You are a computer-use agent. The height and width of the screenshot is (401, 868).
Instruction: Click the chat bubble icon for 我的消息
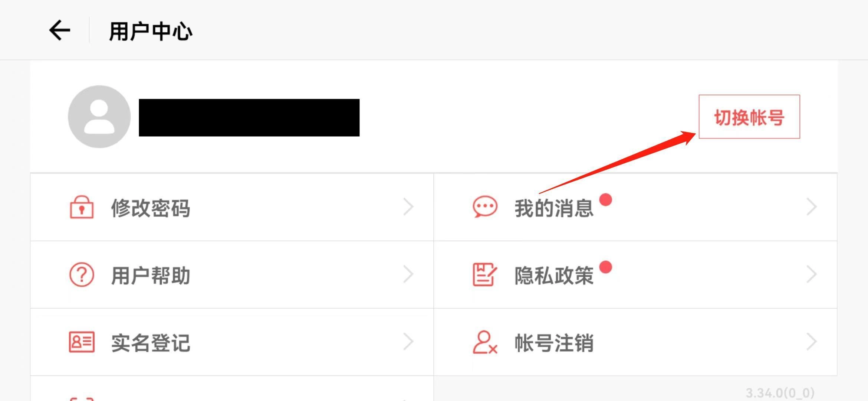pyautogui.click(x=485, y=207)
